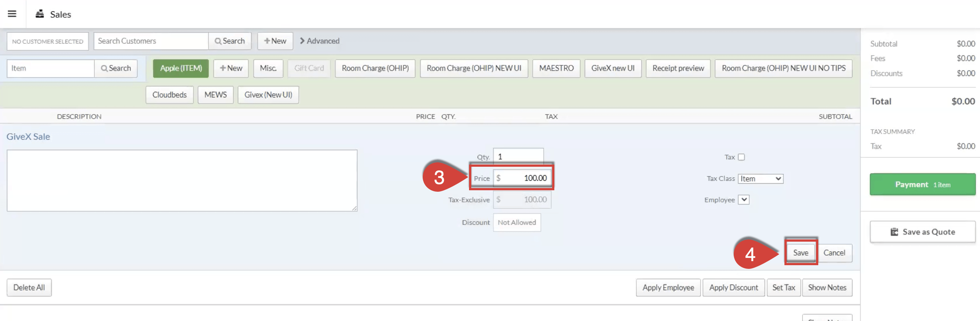Click Show Notes button
980x321 pixels.
coord(827,287)
